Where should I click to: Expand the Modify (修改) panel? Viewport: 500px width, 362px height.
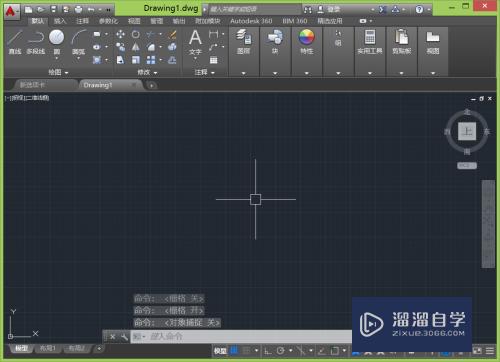click(147, 72)
